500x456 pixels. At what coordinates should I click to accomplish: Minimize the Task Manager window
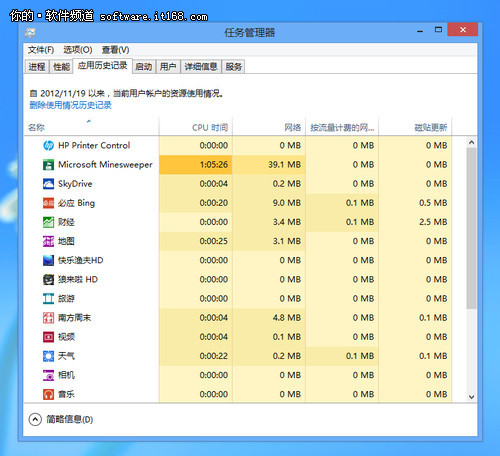pos(420,31)
